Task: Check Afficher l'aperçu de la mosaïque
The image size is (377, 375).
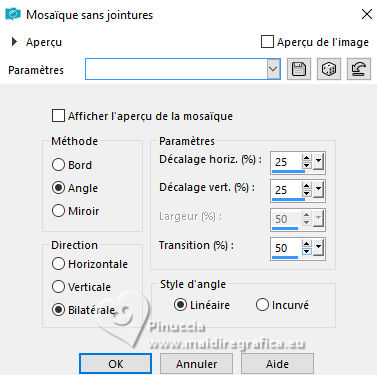Action: 58,116
